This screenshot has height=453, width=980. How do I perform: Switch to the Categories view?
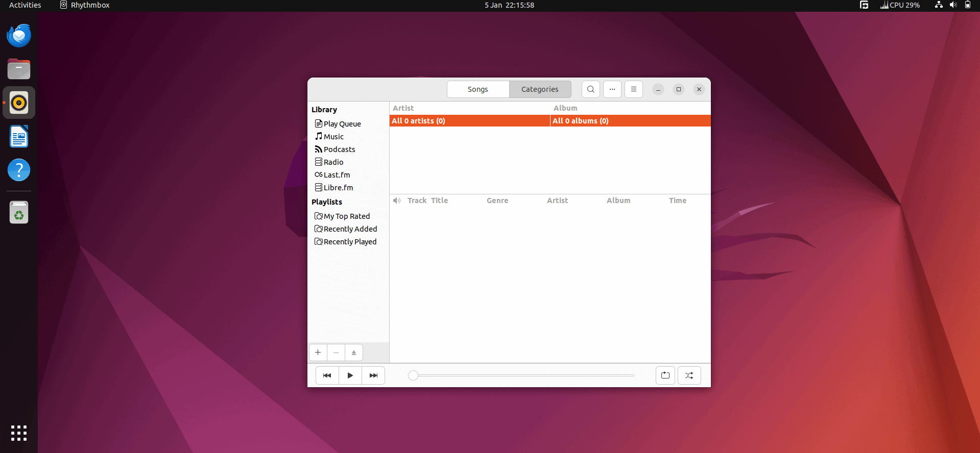tap(540, 89)
